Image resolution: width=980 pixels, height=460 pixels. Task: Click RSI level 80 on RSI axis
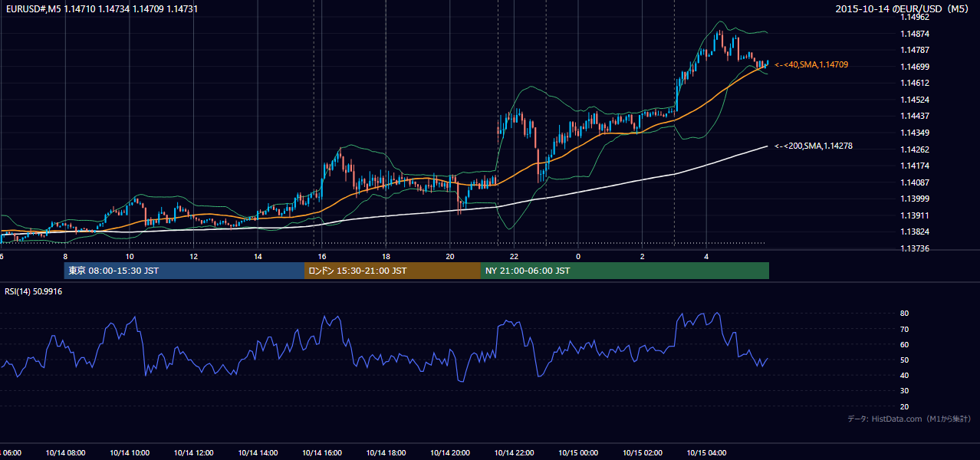point(904,314)
